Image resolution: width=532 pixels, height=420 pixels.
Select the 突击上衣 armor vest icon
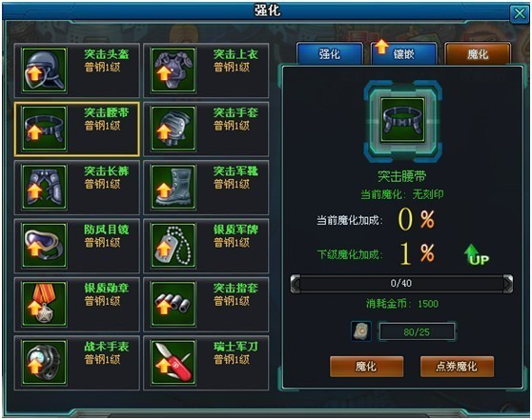(174, 70)
